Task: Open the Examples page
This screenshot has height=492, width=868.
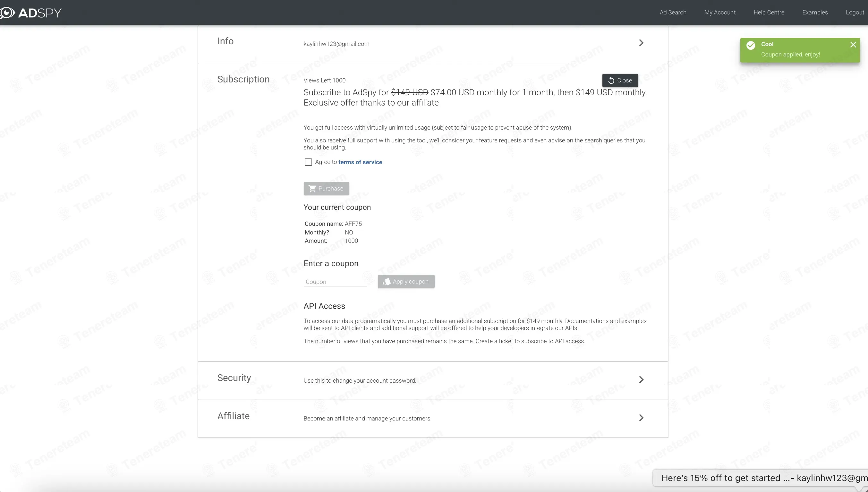Action: click(x=815, y=13)
